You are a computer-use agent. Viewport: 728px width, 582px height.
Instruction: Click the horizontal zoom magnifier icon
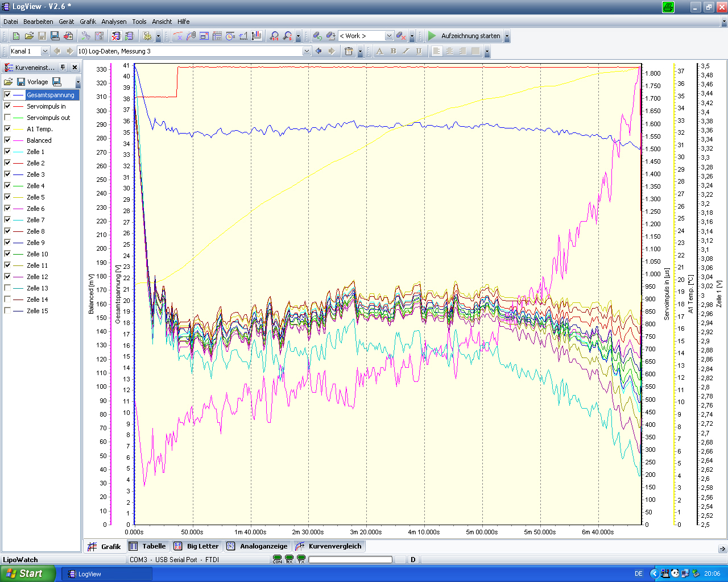pos(274,36)
